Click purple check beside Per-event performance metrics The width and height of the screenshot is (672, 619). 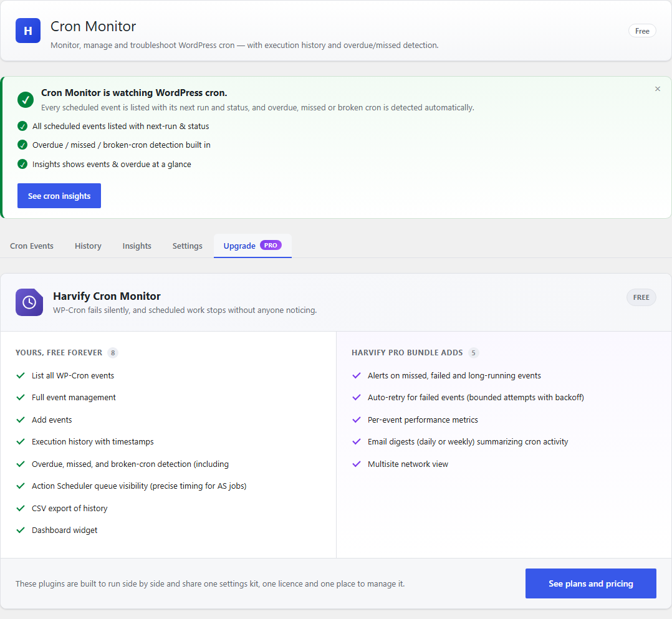pyautogui.click(x=357, y=420)
